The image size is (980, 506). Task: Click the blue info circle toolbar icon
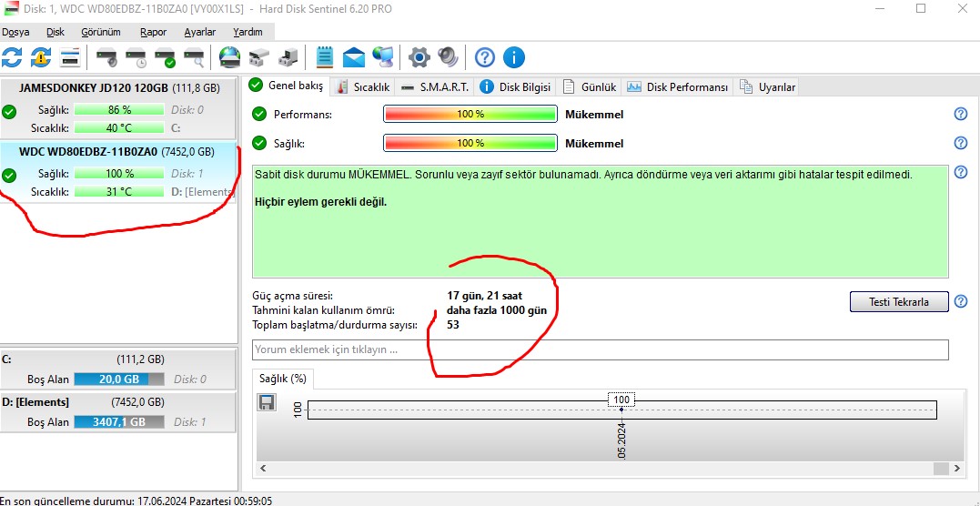(x=514, y=57)
